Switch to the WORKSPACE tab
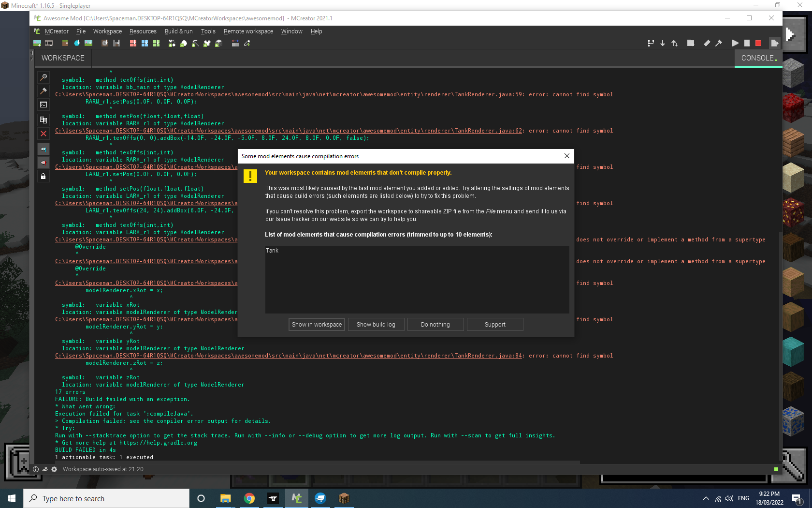 62,58
